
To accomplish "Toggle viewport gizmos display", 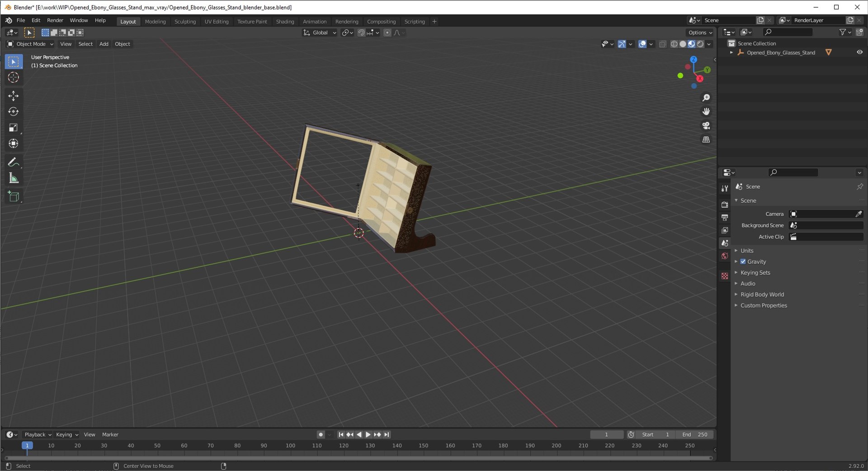I will 622,44.
